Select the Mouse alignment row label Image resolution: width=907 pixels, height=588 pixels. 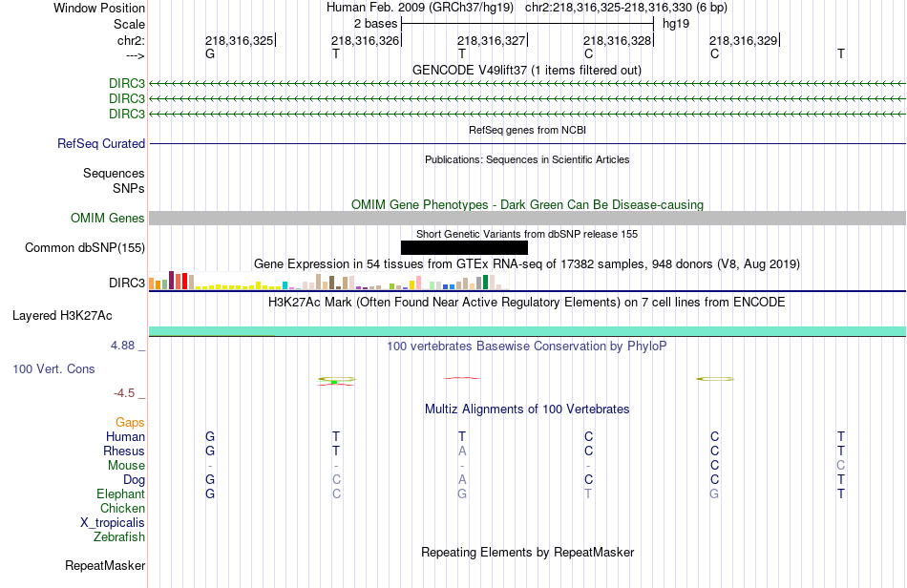coord(126,466)
